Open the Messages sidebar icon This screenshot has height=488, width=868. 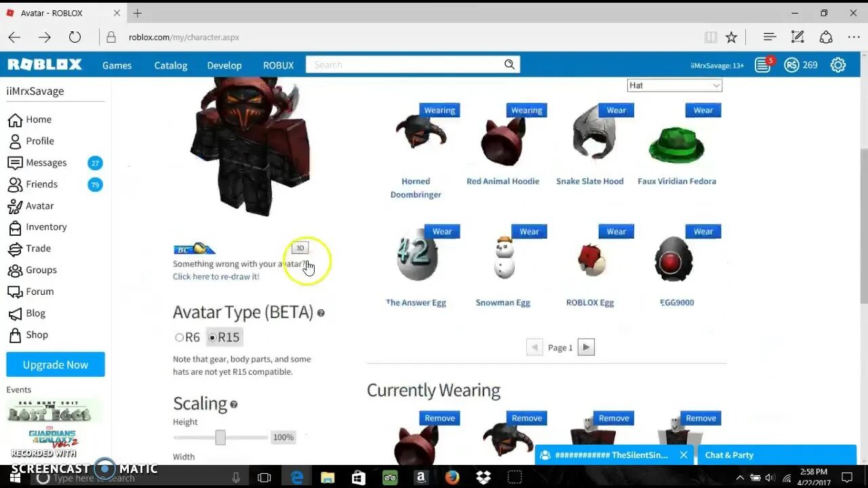click(x=15, y=163)
